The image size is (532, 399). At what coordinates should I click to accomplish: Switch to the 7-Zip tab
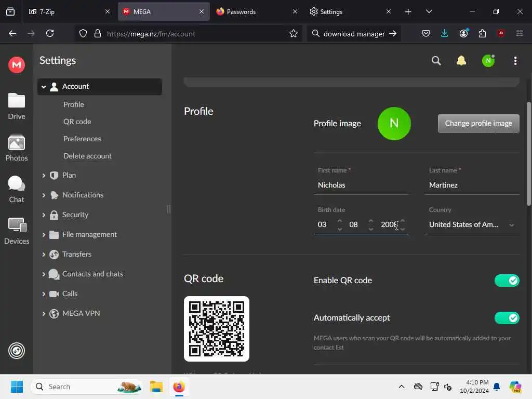pos(69,12)
